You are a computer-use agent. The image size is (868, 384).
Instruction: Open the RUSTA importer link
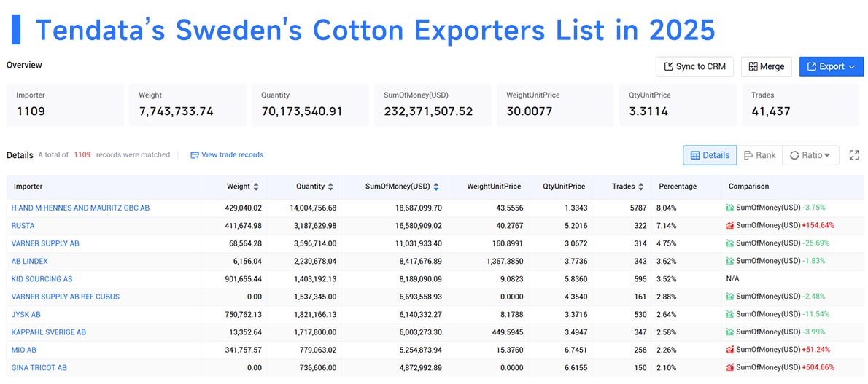click(23, 226)
